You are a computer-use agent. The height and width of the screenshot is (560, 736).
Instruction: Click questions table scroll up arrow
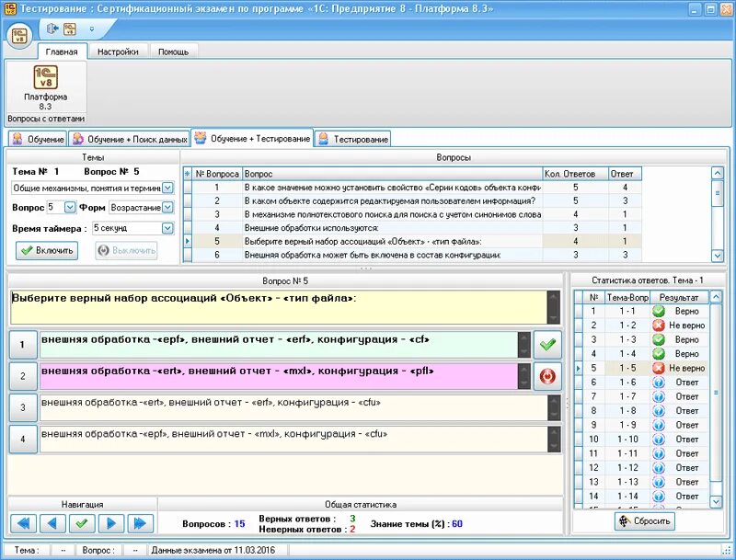pos(718,173)
